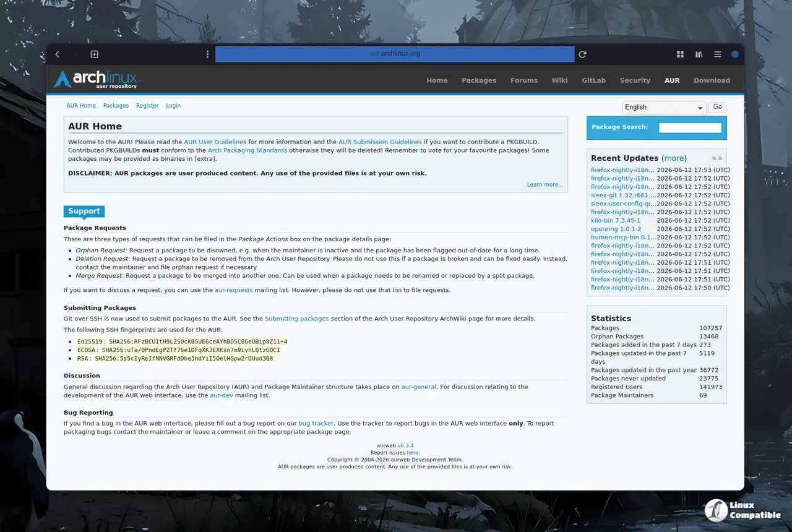The image size is (792, 532).
Task: Click the Registered Users value 141973
Action: pos(711,387)
